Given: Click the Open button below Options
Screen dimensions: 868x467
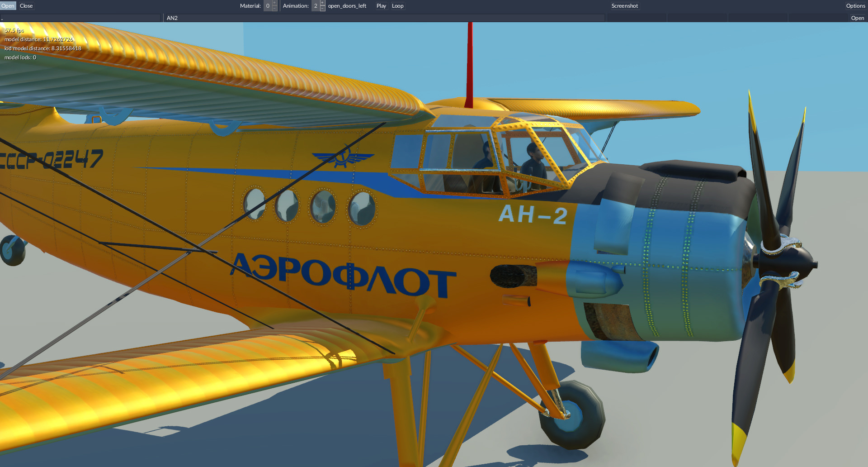Looking at the screenshot, I should [x=857, y=18].
